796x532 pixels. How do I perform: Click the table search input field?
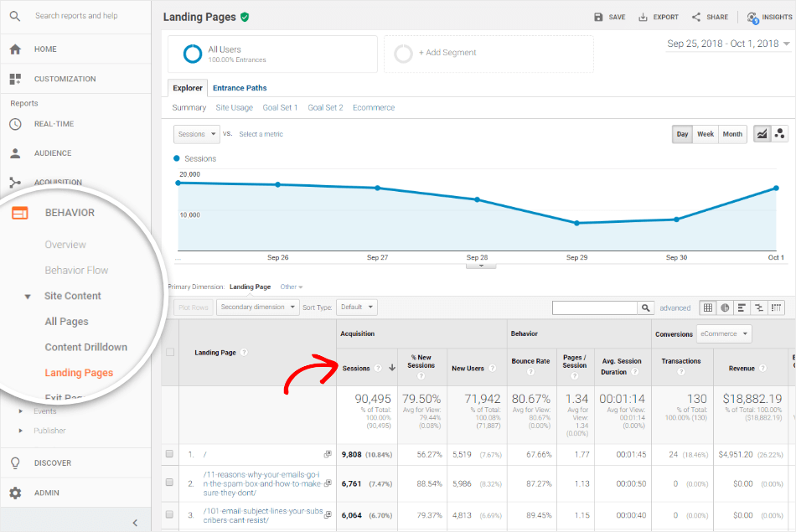(x=593, y=307)
